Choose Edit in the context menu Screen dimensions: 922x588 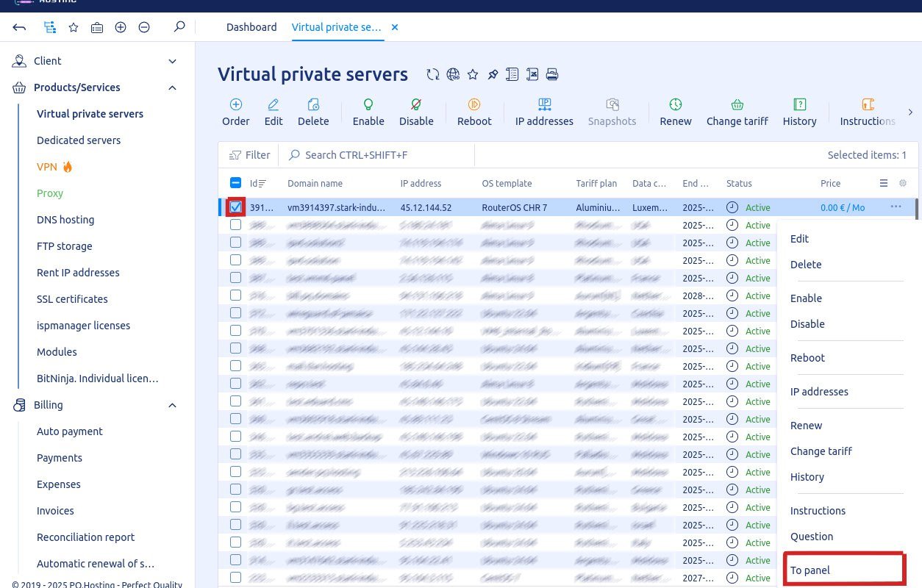(x=799, y=239)
